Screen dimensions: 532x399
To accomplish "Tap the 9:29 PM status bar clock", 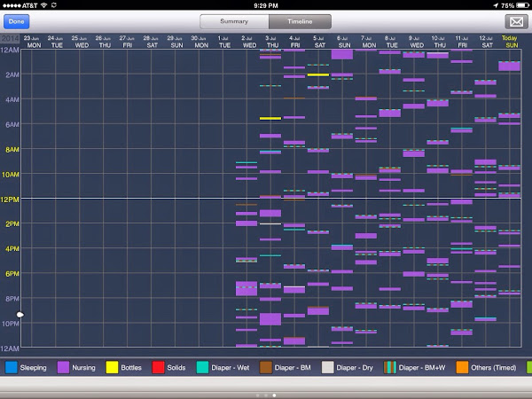I will pyautogui.click(x=266, y=5).
